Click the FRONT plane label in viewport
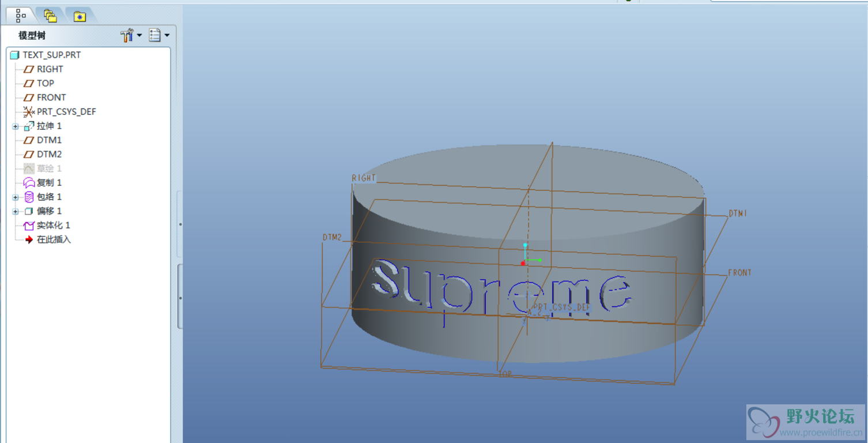This screenshot has height=443, width=868. click(739, 272)
